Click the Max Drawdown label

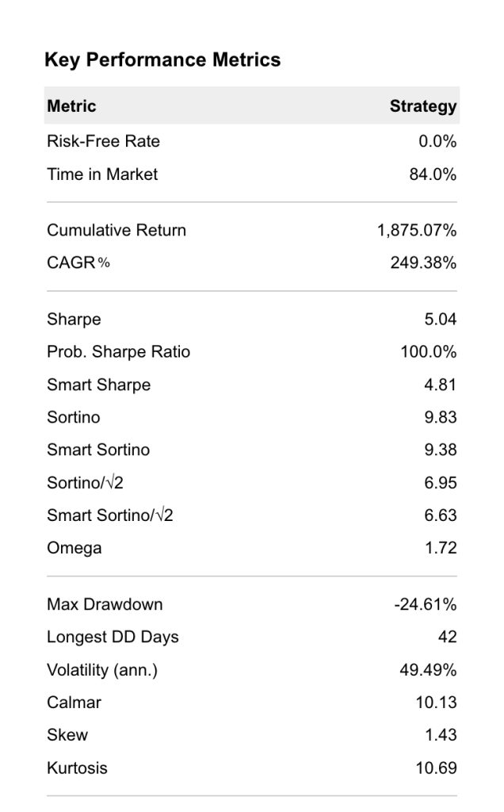(x=105, y=604)
